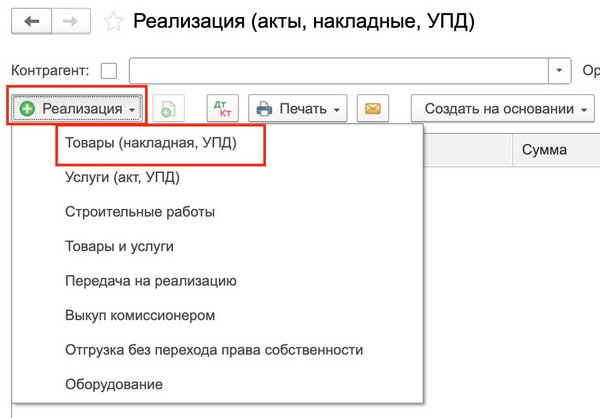Show ДтКт accounting entries

(222, 108)
